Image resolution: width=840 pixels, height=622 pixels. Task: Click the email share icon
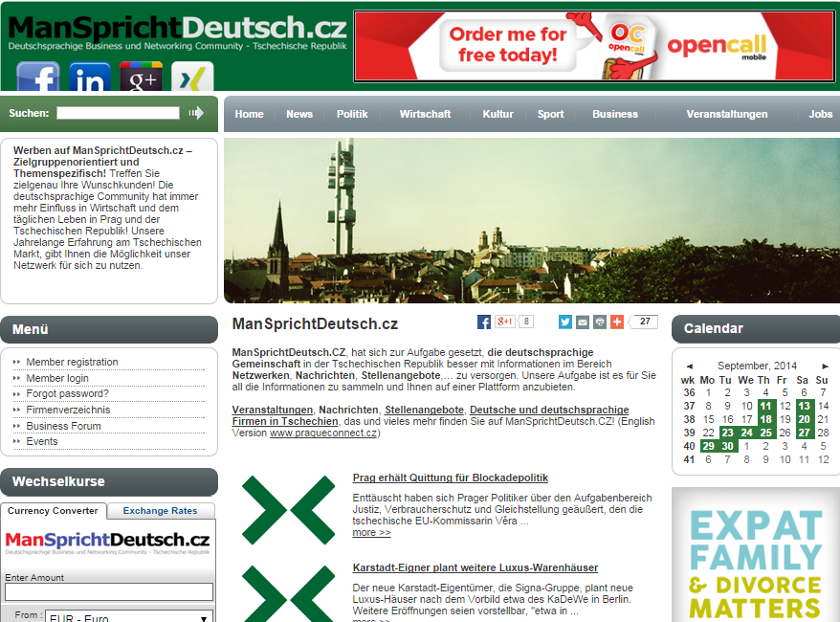pos(583,322)
